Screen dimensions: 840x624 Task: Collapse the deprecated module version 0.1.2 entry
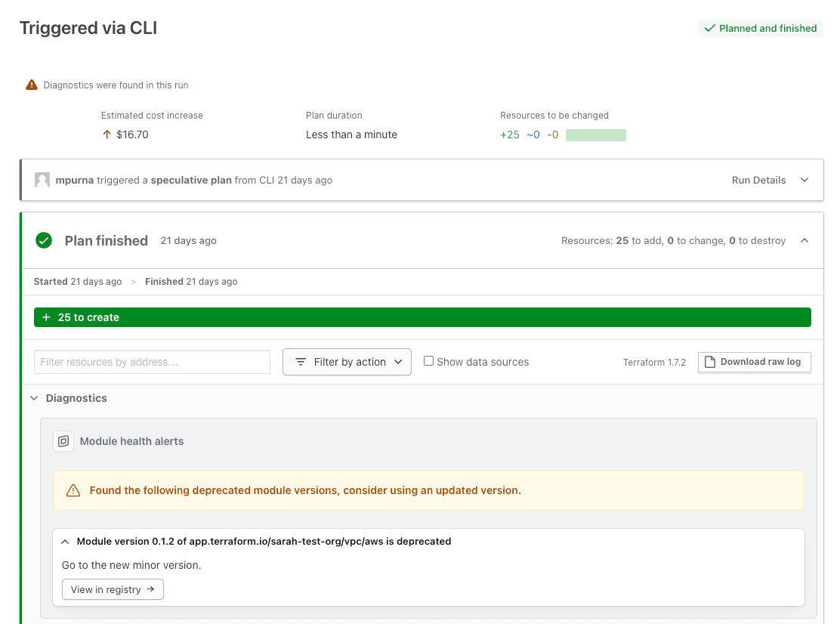(65, 542)
